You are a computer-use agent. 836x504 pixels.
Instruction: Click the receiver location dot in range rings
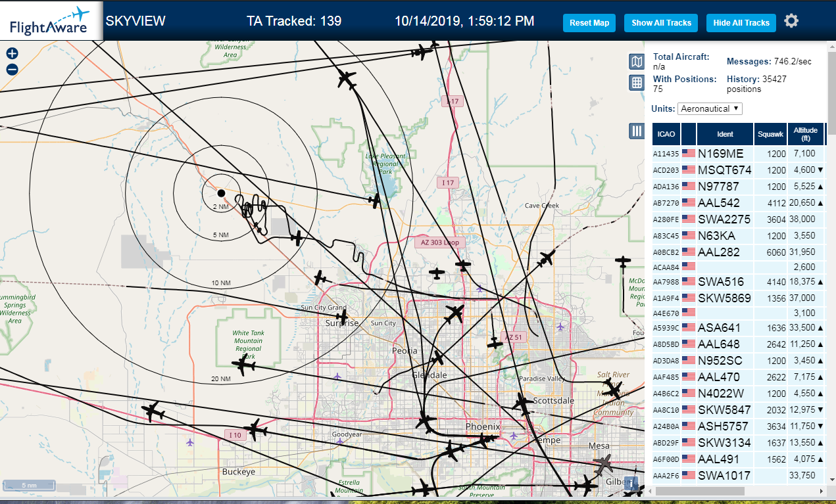pos(222,193)
